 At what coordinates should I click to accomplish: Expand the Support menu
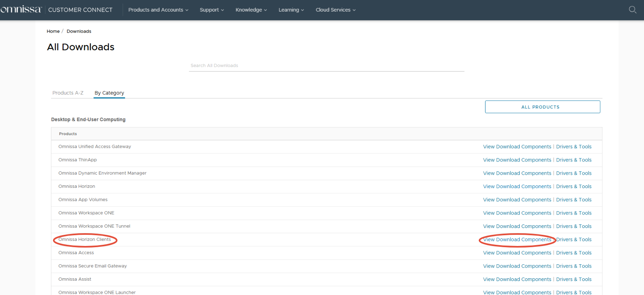pos(212,10)
